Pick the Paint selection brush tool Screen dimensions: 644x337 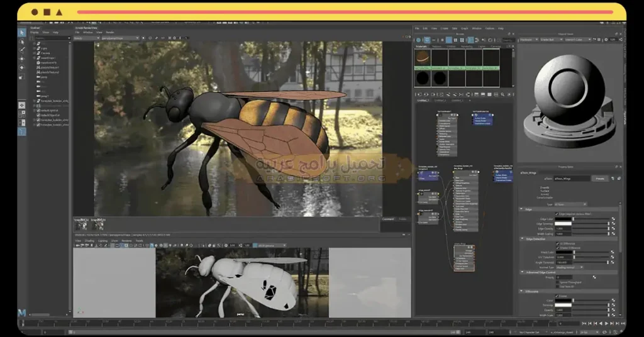point(22,50)
